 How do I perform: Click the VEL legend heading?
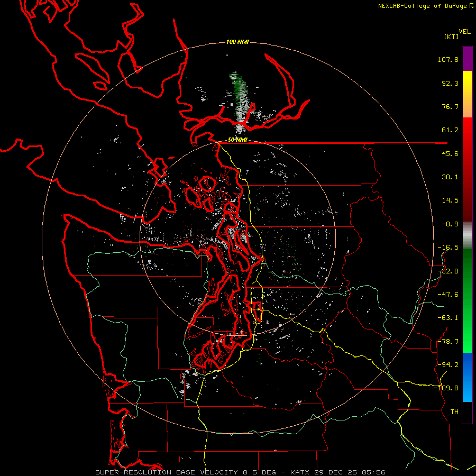pyautogui.click(x=464, y=32)
